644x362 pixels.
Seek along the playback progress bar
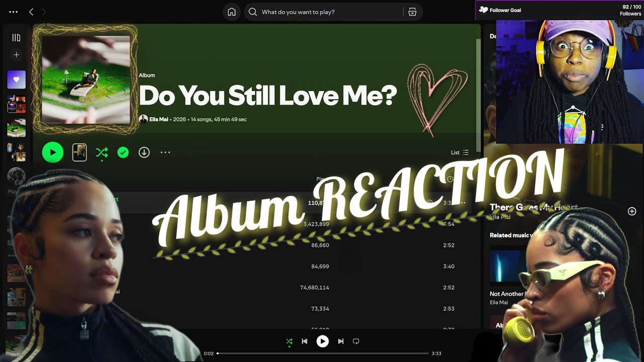click(x=323, y=353)
